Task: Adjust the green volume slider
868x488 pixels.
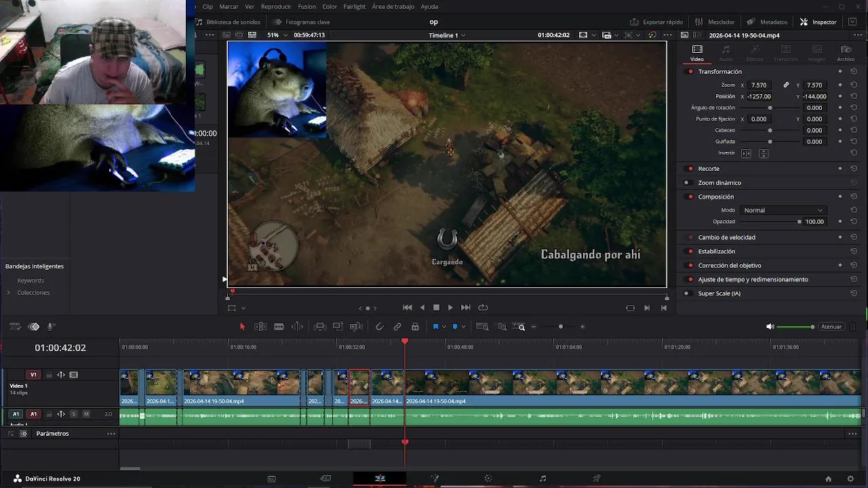Action: click(x=795, y=327)
